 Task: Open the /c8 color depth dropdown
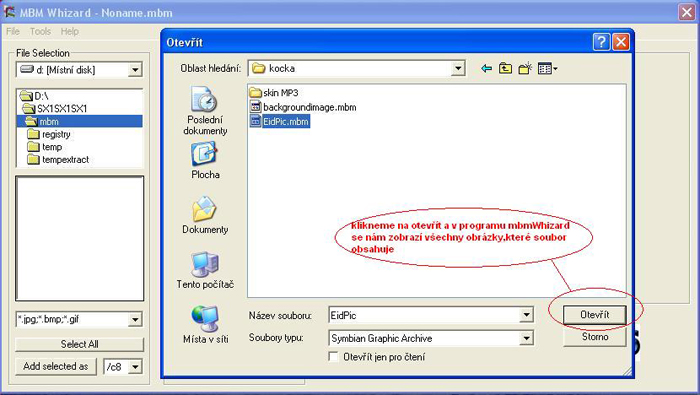[x=135, y=367]
